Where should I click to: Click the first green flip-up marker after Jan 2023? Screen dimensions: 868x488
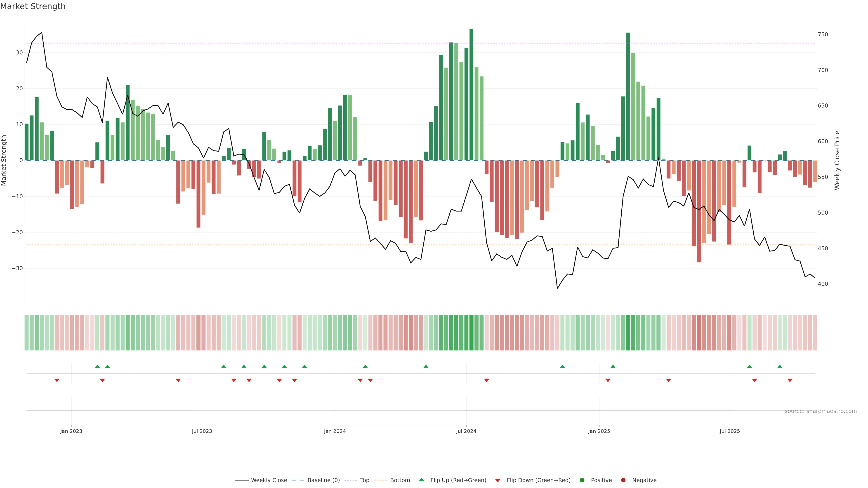(x=97, y=366)
